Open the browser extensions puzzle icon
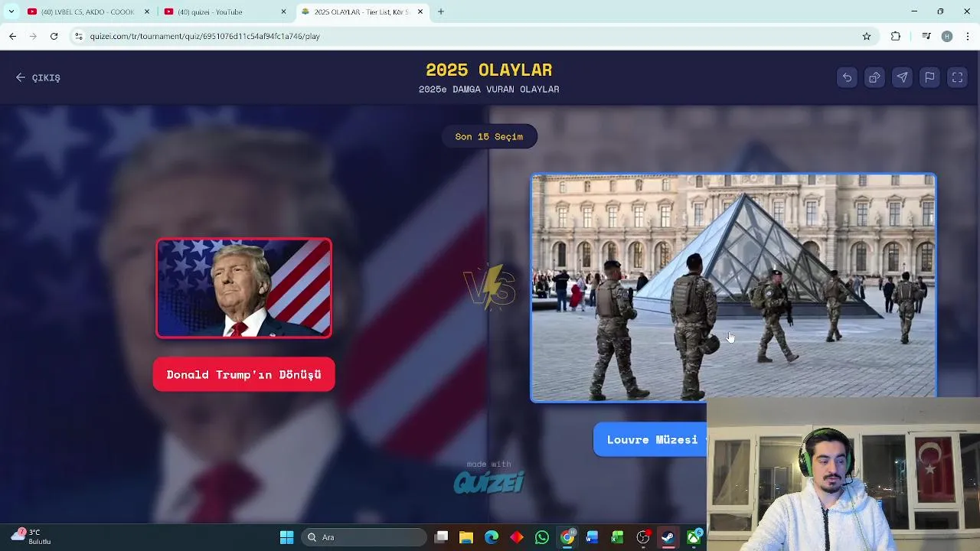This screenshot has height=551, width=980. click(x=896, y=36)
